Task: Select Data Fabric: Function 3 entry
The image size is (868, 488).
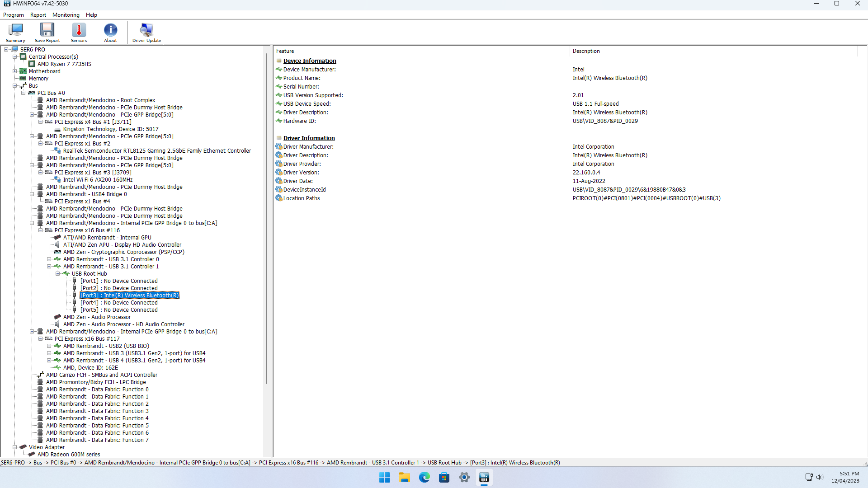Action: click(x=97, y=411)
